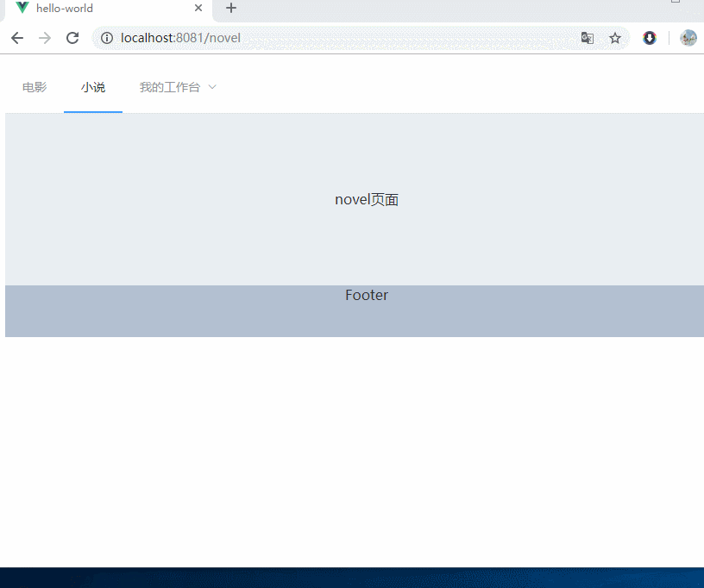Switch to the 电影 menu item
Viewport: 704px width, 588px height.
35,87
